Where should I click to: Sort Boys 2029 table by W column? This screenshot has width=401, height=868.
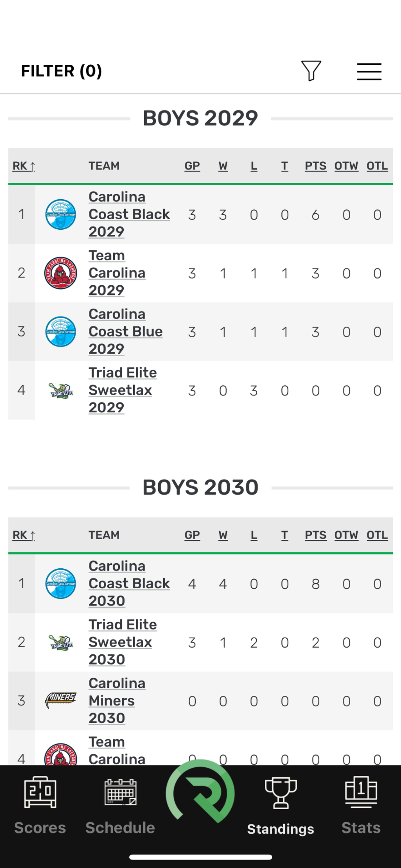[x=223, y=166]
